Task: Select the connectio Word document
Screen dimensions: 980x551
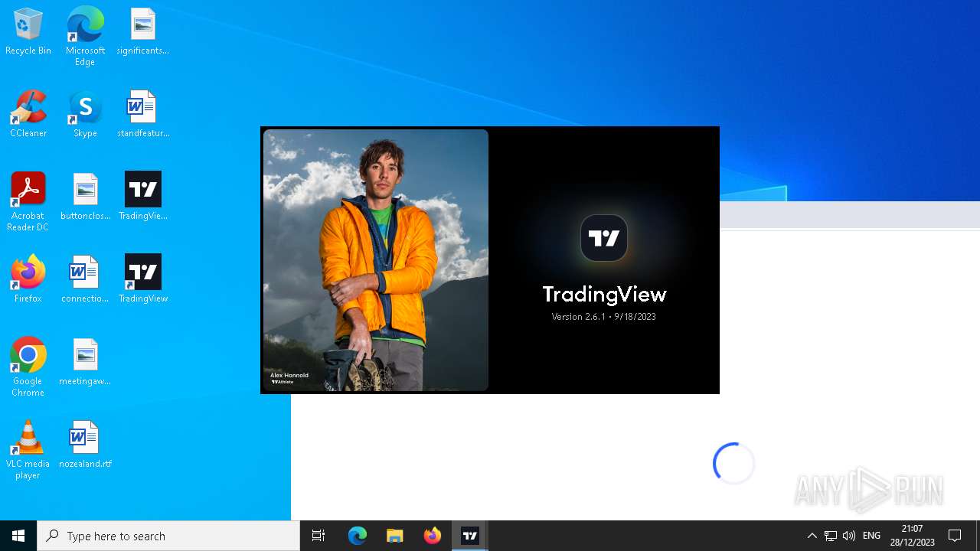Action: [85, 279]
